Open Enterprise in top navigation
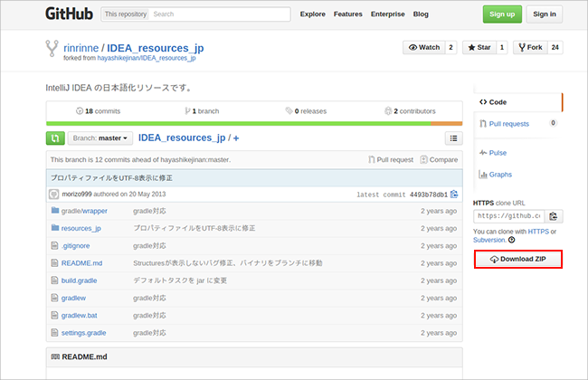Screen dimensions: 588x380 tap(388, 14)
